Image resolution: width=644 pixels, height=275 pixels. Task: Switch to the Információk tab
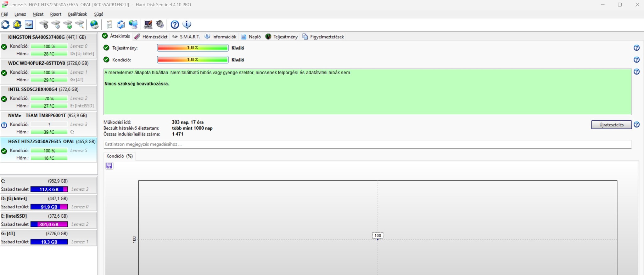[221, 37]
